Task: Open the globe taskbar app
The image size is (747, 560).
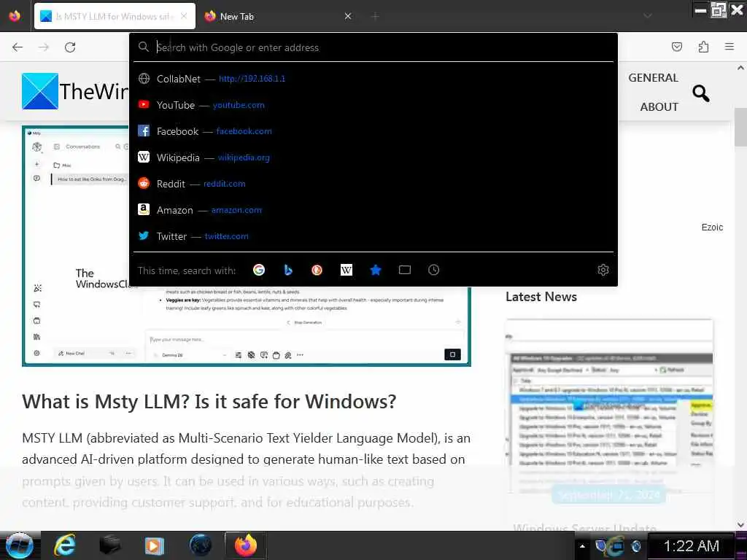Action: pos(200,545)
